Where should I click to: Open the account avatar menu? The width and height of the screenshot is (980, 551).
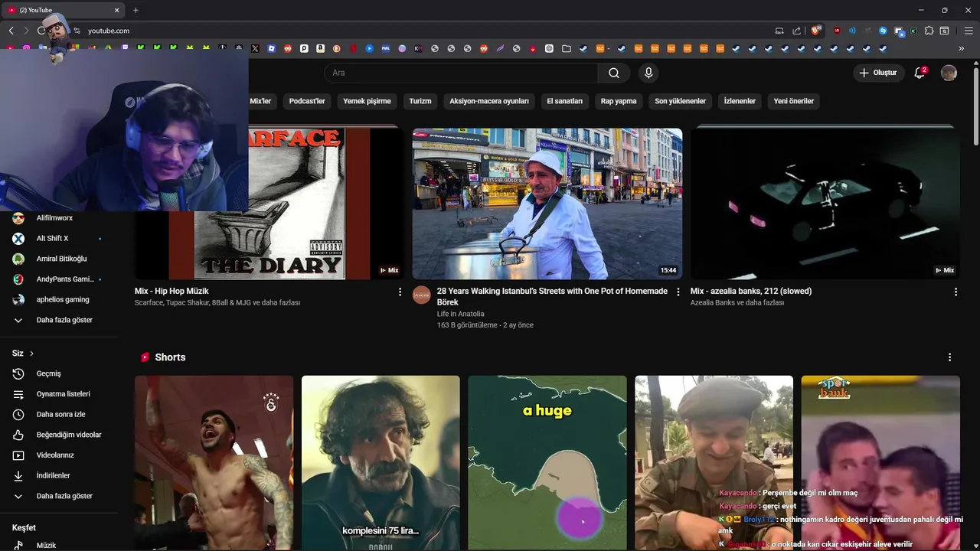[x=949, y=73]
